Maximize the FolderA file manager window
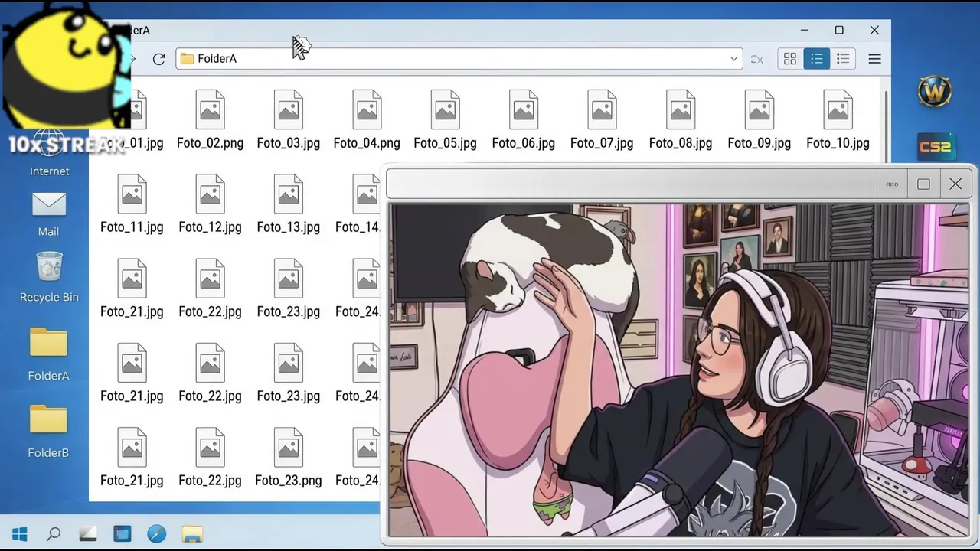 (x=839, y=31)
